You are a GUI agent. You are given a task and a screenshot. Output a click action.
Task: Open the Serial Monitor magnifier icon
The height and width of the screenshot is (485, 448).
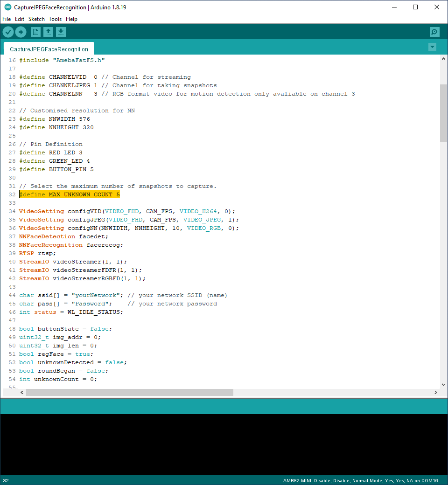tap(434, 32)
